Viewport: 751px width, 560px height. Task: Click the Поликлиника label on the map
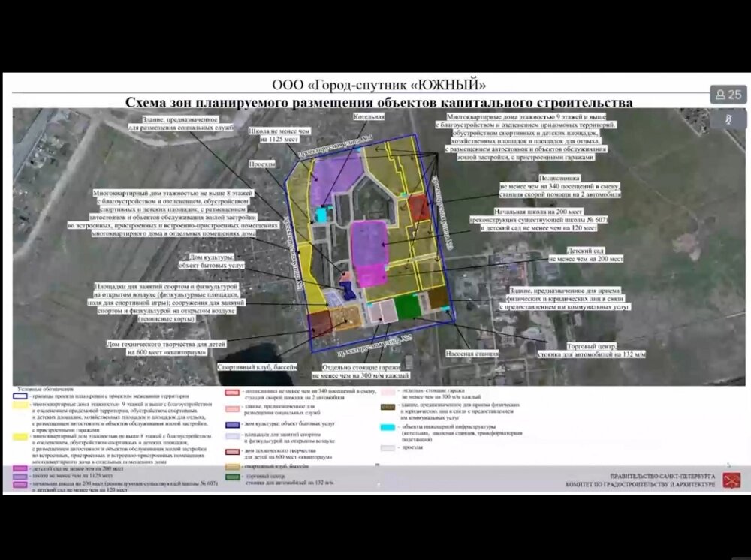(x=560, y=186)
